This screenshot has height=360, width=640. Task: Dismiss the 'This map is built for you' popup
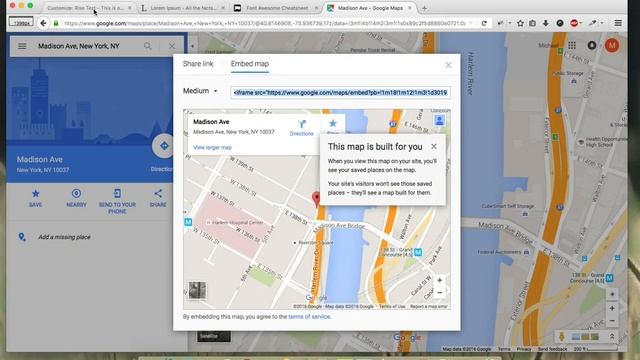tap(434, 146)
